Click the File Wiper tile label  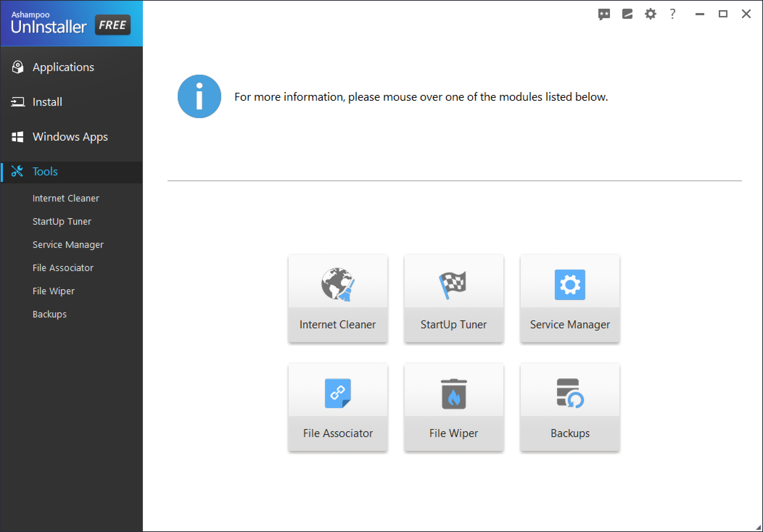(x=454, y=433)
